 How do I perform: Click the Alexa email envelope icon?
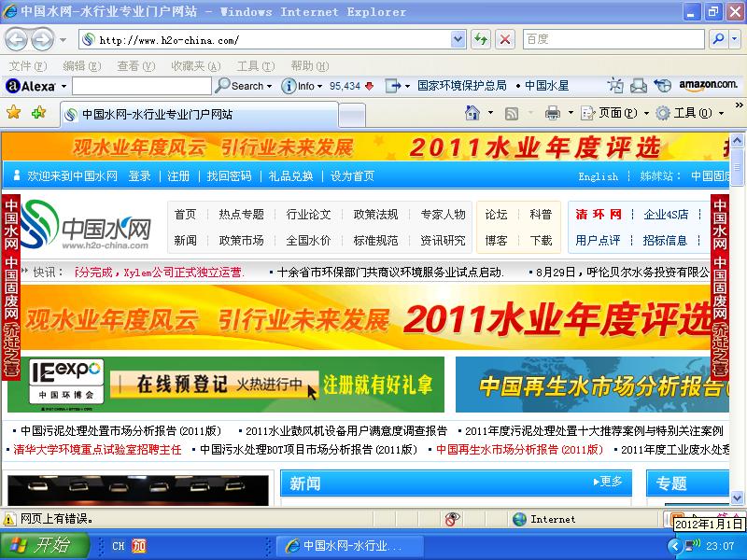pos(639,86)
